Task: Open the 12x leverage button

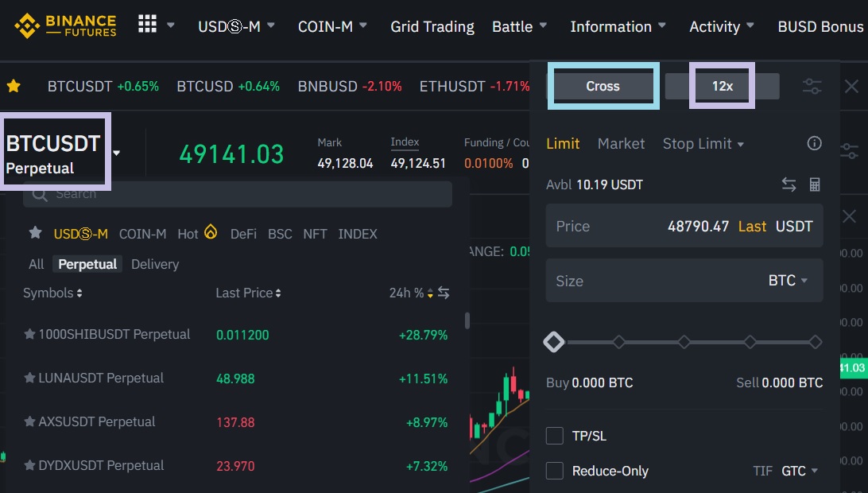Action: (722, 86)
